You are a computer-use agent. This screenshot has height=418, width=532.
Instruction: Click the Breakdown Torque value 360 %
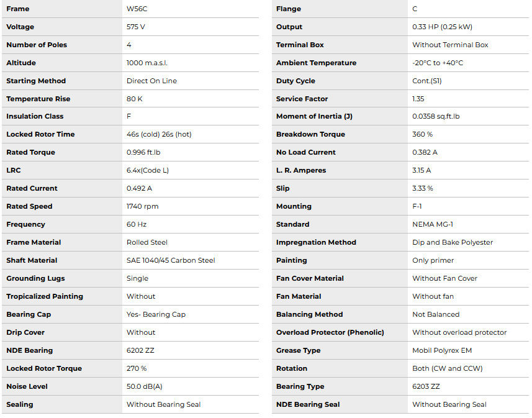(x=423, y=135)
